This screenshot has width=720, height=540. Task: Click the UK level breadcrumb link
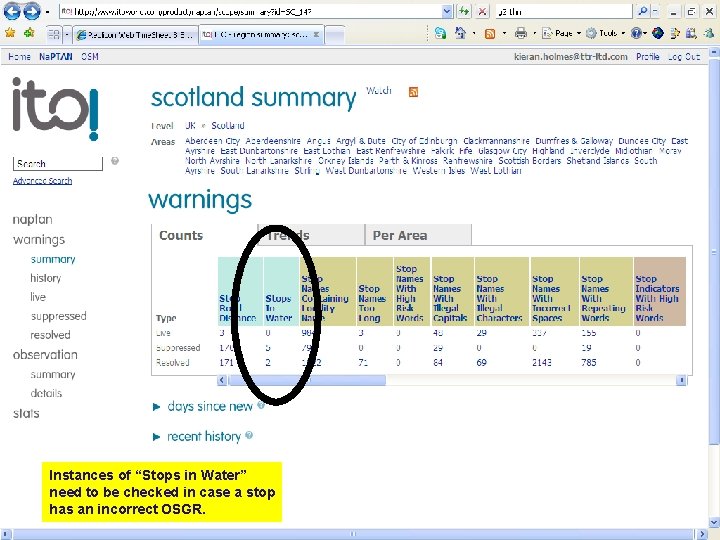tap(190, 125)
